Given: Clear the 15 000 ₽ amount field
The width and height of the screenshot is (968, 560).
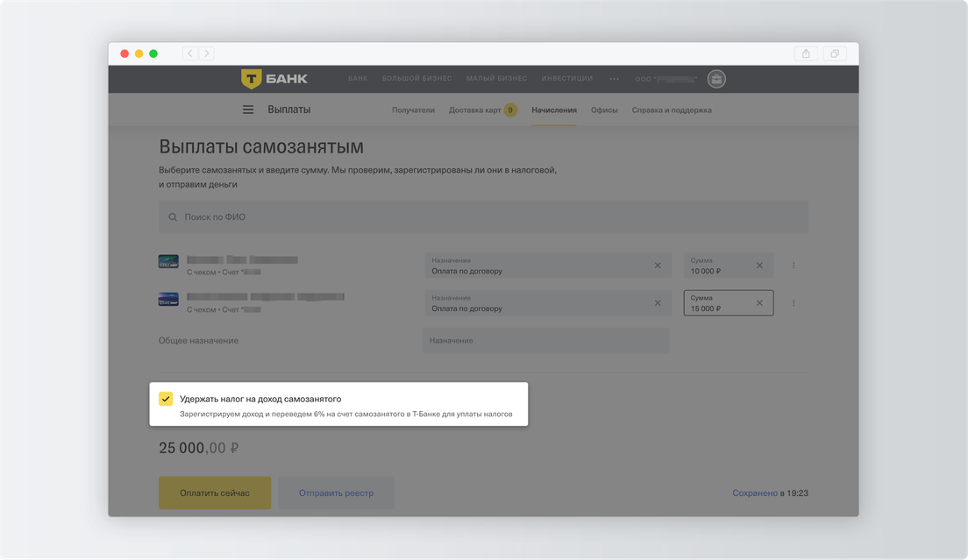Looking at the screenshot, I should (759, 303).
